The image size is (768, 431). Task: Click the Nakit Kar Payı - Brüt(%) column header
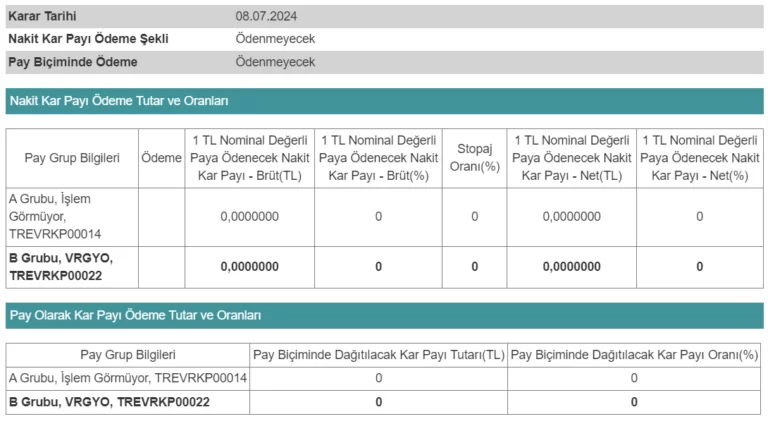[x=379, y=158]
